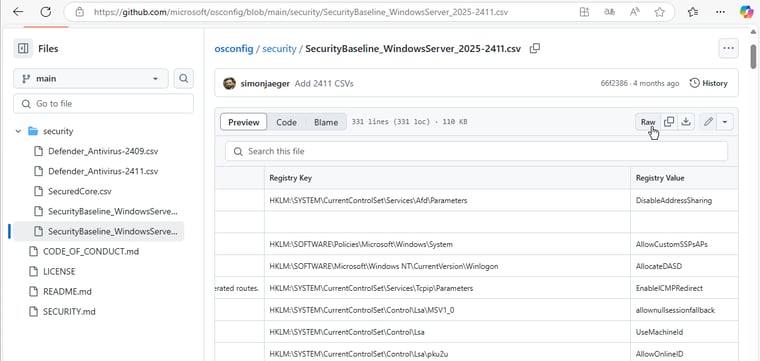This screenshot has width=760, height=361.
Task: Select the Winlogon registry key cell
Action: 447,266
